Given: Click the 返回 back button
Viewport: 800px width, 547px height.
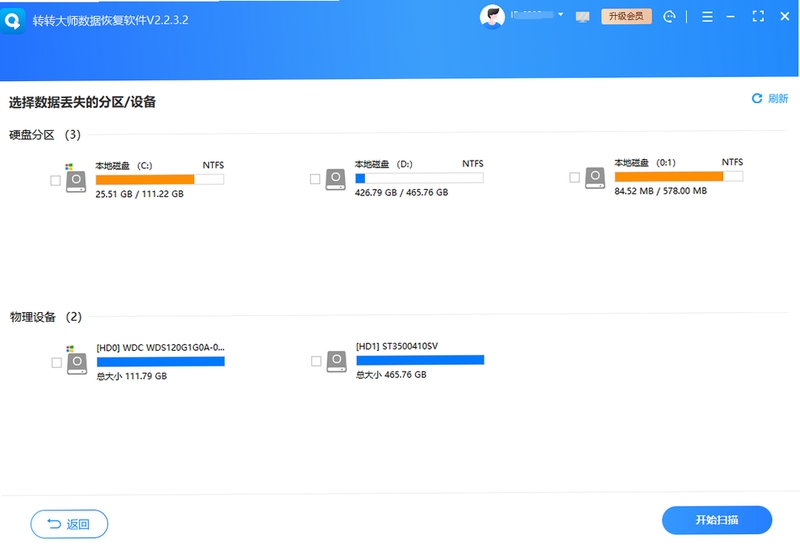Looking at the screenshot, I should coord(69,524).
